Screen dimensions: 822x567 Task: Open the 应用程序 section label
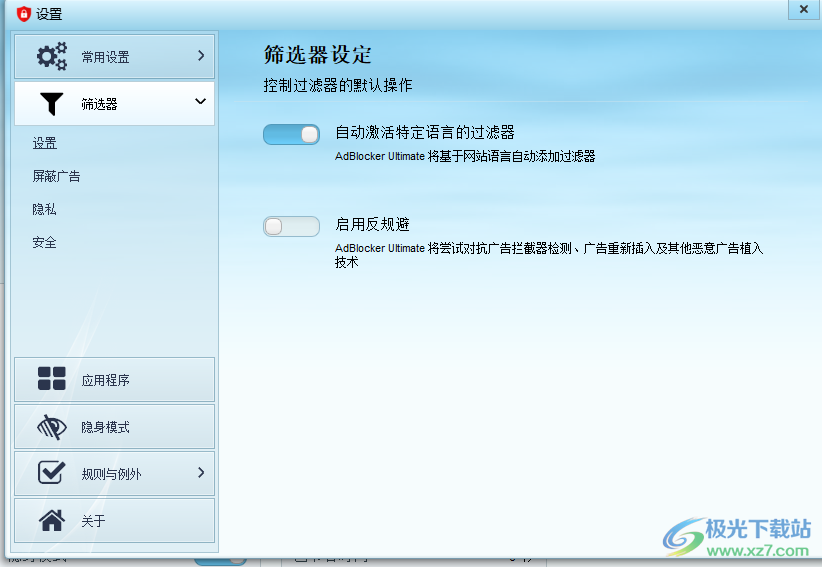point(105,380)
